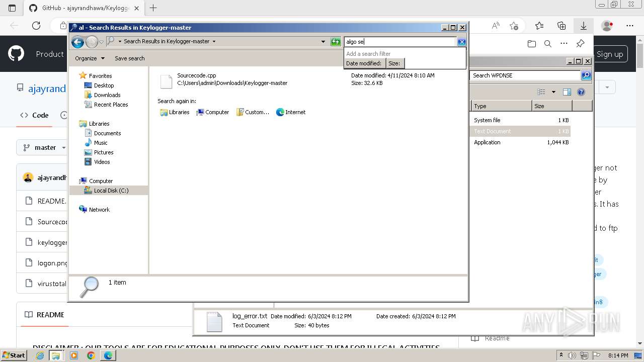Clear the search text with the X button
Screen dimensions: 644x362
click(x=461, y=42)
